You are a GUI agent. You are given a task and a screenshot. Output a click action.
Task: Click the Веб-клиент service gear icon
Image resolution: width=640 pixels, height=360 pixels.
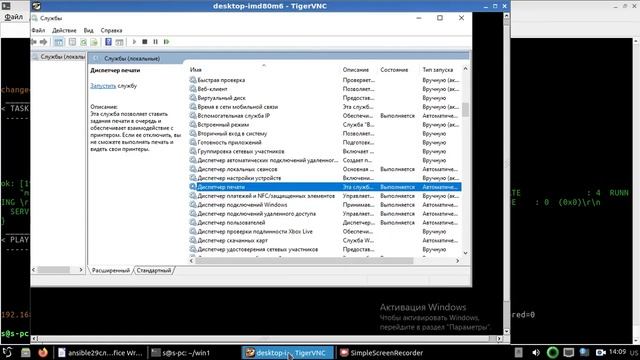click(x=193, y=89)
